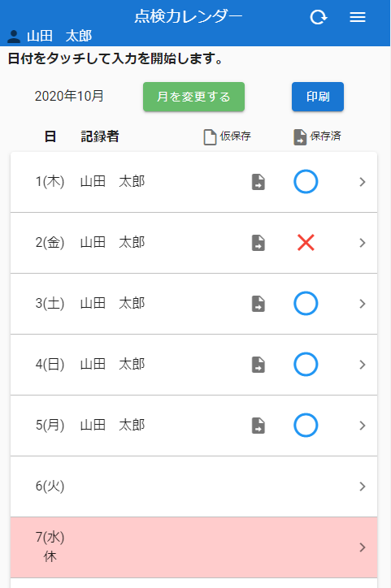The image size is (391, 588).
Task: Click the refresh icon in header
Action: click(318, 17)
